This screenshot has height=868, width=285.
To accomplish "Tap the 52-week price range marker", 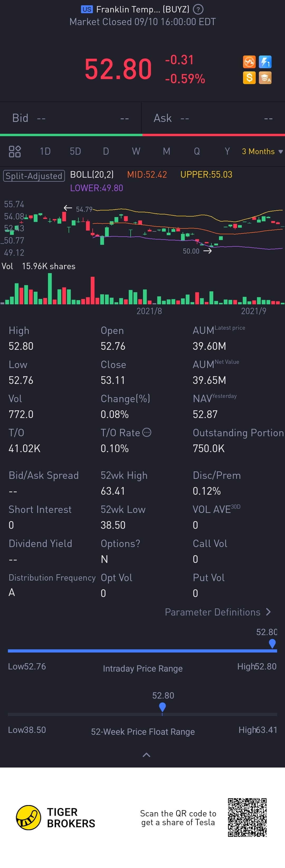I will (162, 707).
